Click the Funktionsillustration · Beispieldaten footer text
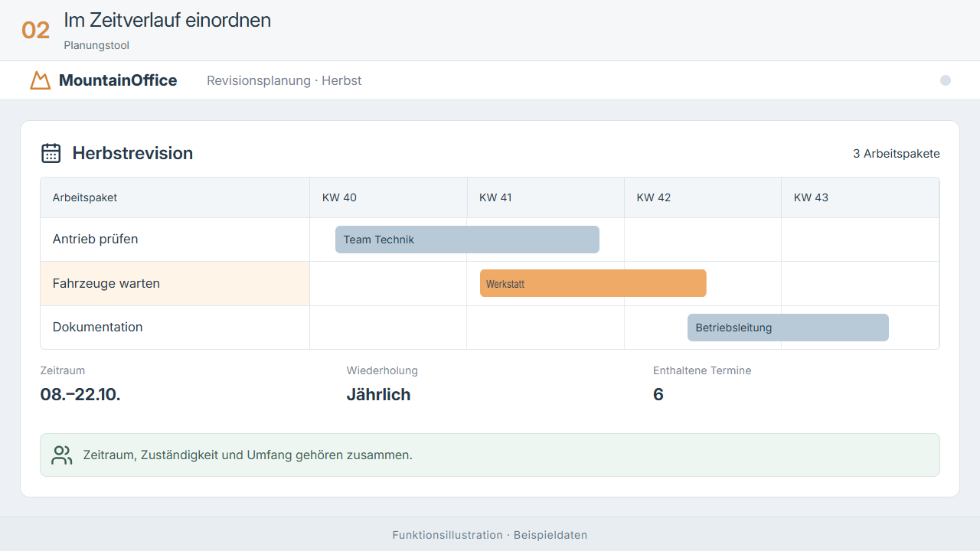This screenshot has height=551, width=980. coord(490,535)
